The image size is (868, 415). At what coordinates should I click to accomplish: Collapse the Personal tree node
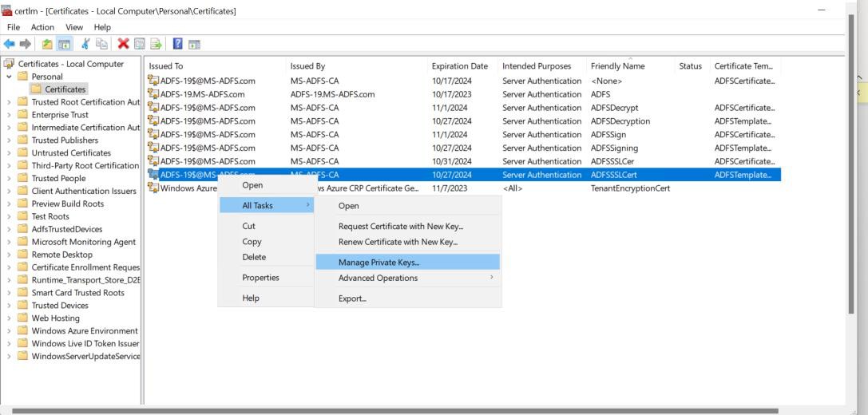pyautogui.click(x=9, y=77)
